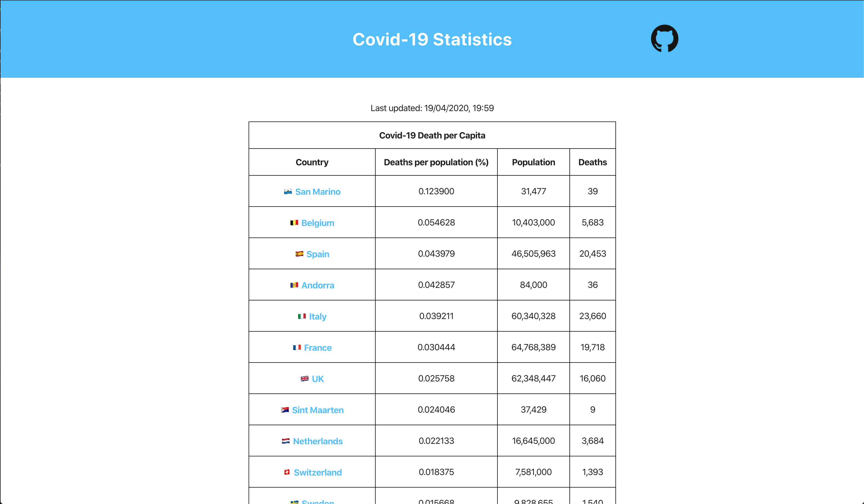Click the Switzerland flag icon
Image resolution: width=864 pixels, height=504 pixels.
[287, 472]
